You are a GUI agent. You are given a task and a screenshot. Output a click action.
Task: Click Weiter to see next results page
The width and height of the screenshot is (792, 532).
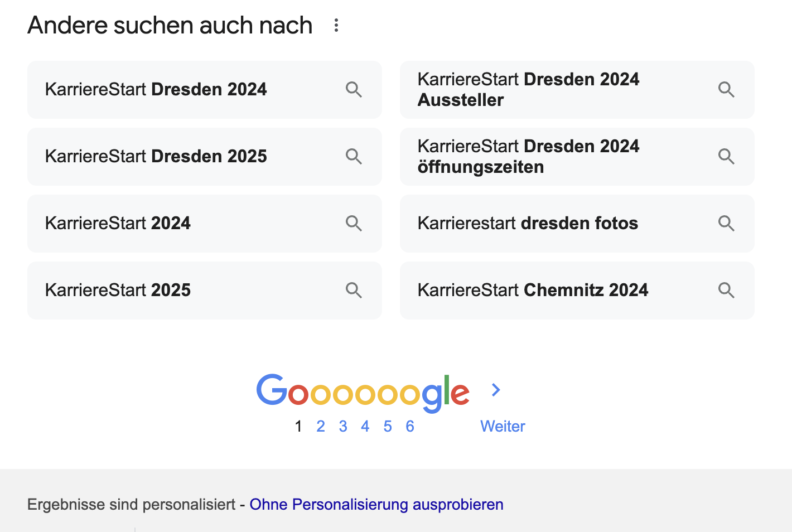pos(501,426)
